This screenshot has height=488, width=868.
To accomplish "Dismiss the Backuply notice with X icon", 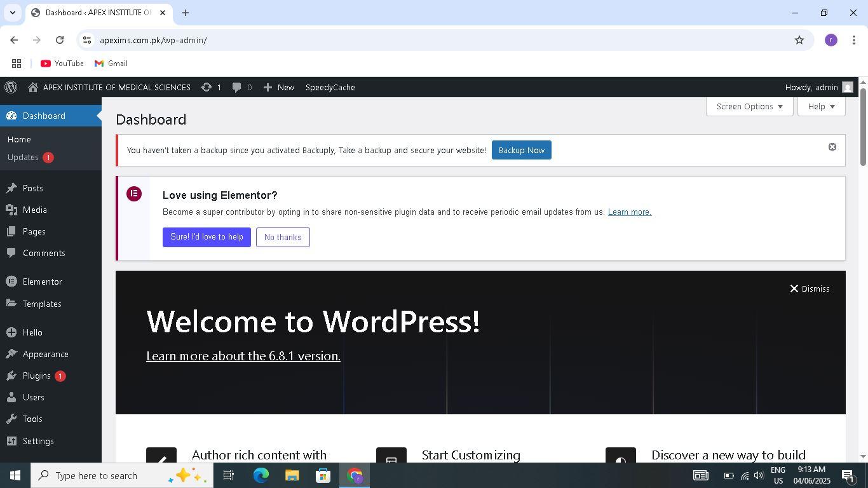I will (832, 147).
